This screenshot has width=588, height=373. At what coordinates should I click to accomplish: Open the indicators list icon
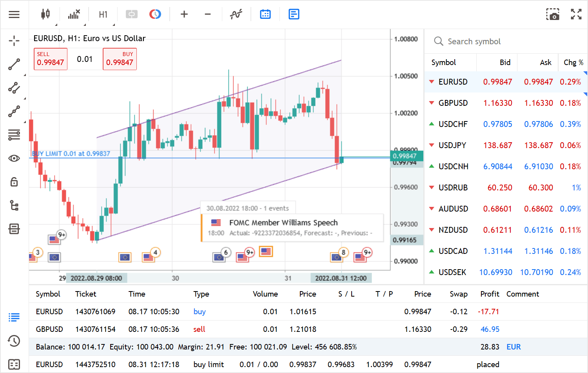74,14
